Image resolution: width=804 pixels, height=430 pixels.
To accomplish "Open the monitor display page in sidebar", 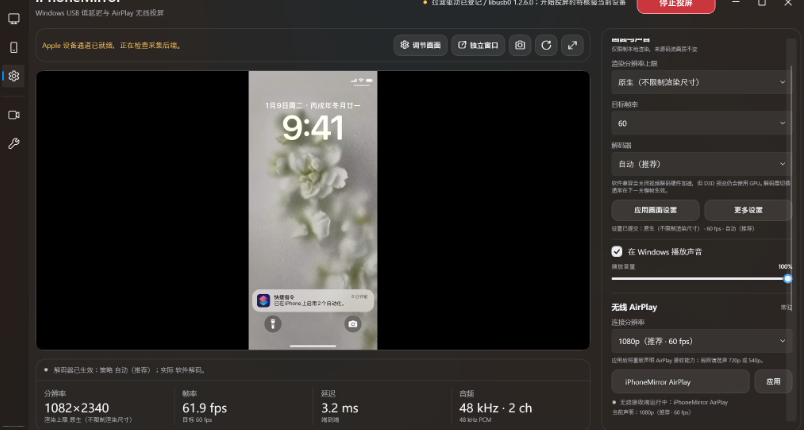I will point(14,19).
